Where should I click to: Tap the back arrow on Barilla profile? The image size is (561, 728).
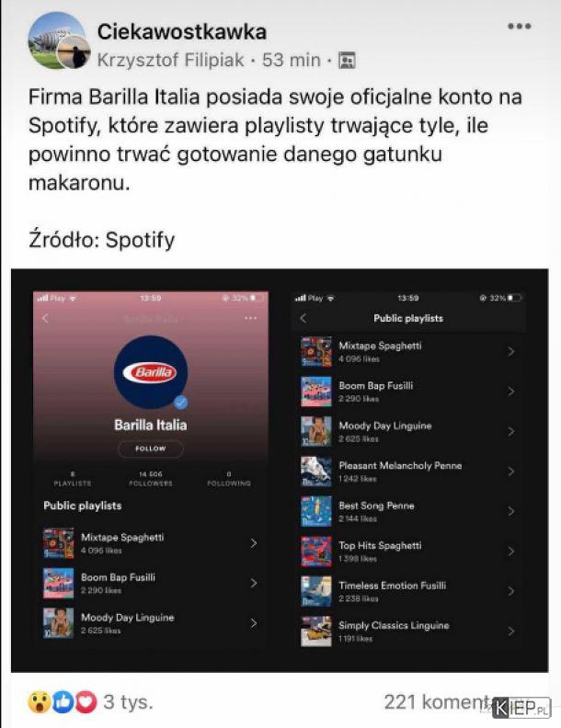(45, 318)
